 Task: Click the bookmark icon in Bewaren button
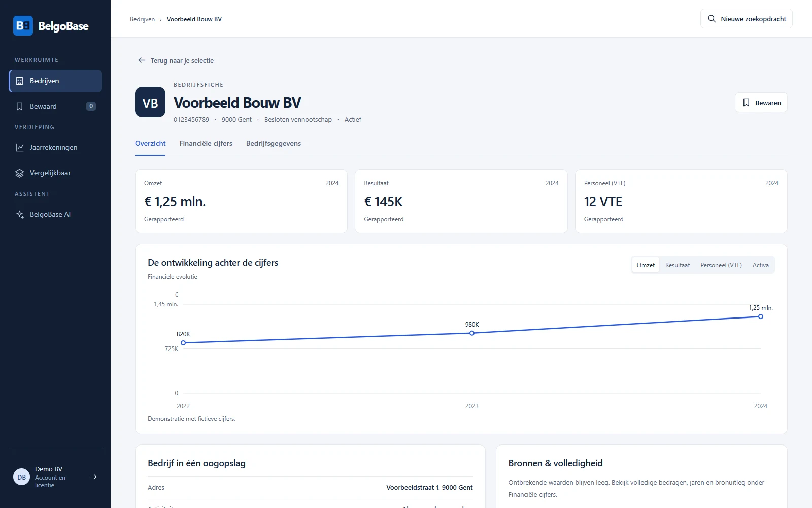coord(746,103)
